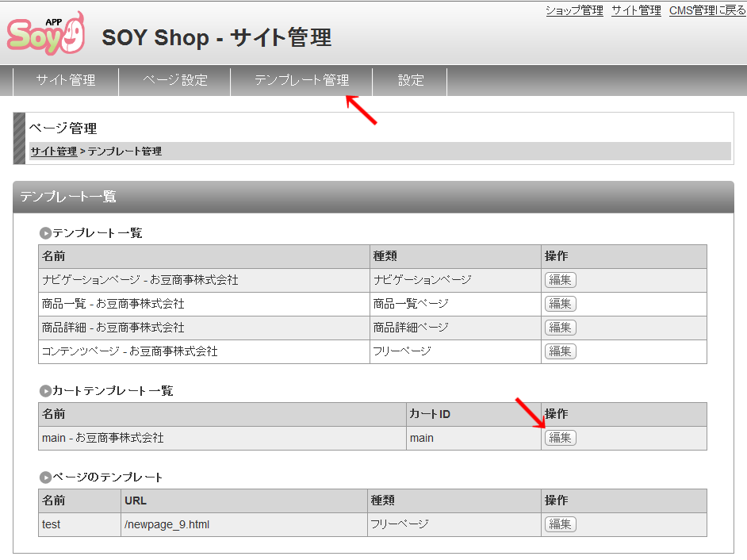Select 商品詳細 - お豆商事株式会社 name cell
The image size is (747, 560).
204,328
